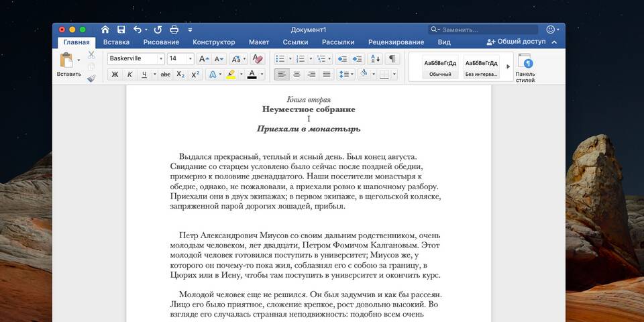The image size is (644, 322).
Task: Toggle italic (К) formatting
Action: point(129,74)
